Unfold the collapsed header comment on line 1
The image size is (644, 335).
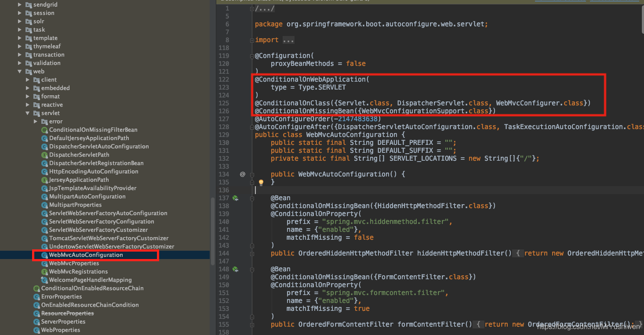click(252, 9)
